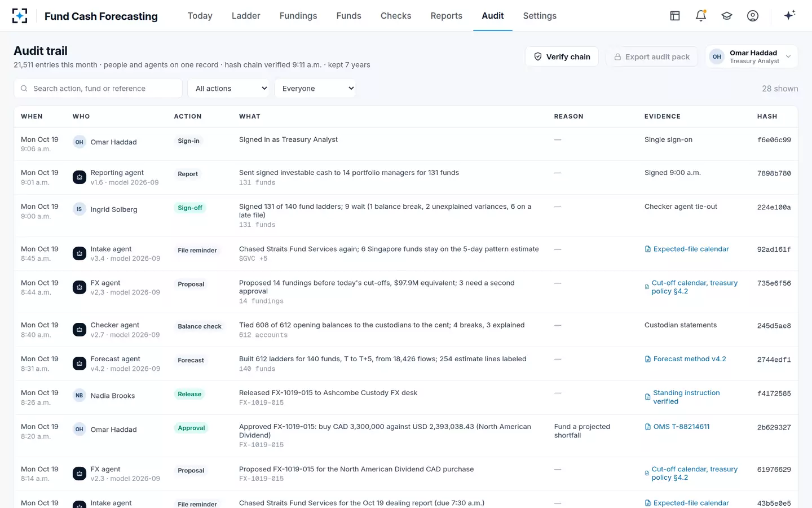Click the OH avatar in Sign-in row
Screen dimensions: 812x508
tap(80, 142)
